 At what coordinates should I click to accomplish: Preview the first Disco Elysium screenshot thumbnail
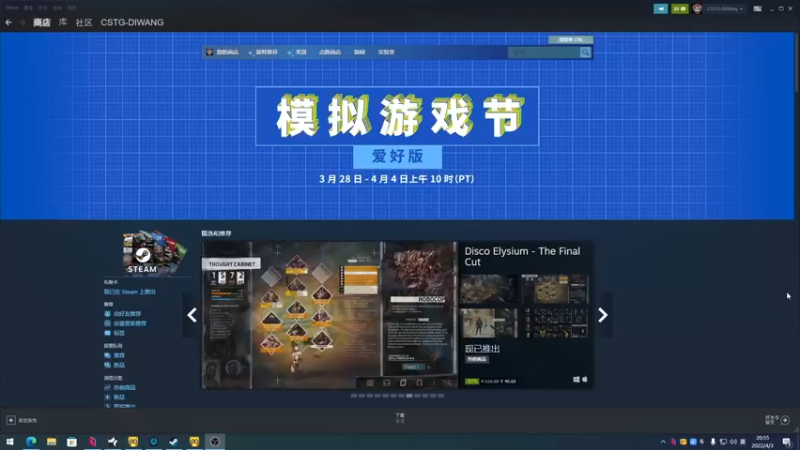pyautogui.click(x=488, y=289)
